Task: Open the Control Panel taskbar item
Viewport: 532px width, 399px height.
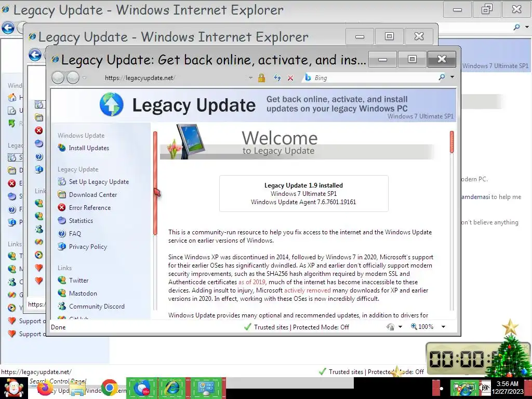Action: point(206,388)
